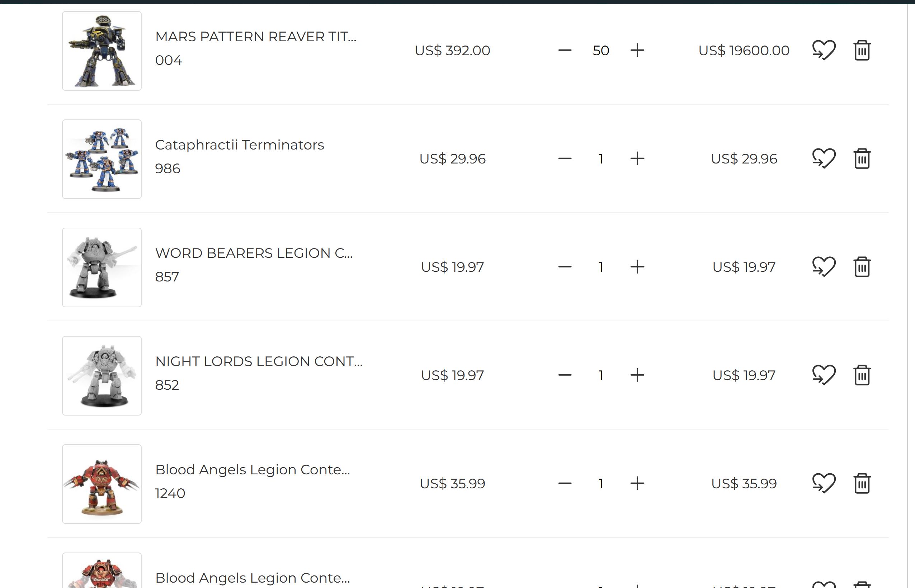The height and width of the screenshot is (588, 915).
Task: Move Night Lords Legion to wishlist
Action: click(824, 375)
